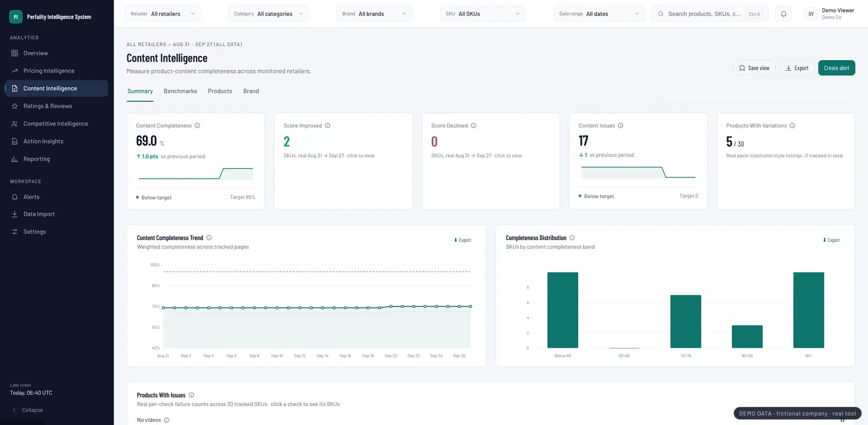Open Overview from the sidebar

coord(56,53)
